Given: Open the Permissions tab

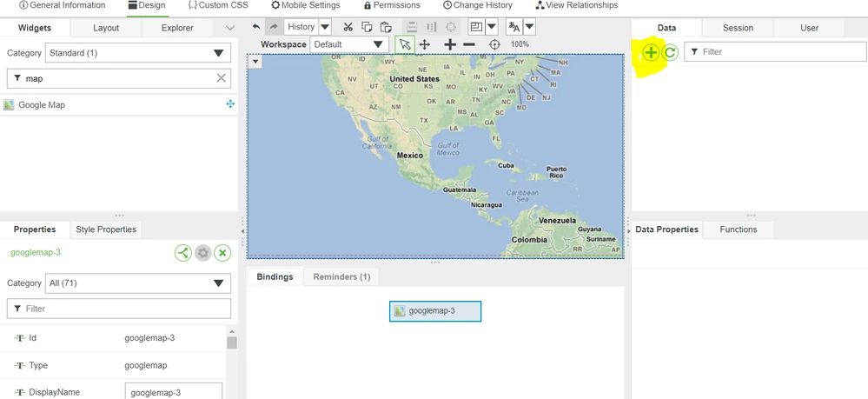Looking at the screenshot, I should (x=392, y=5).
